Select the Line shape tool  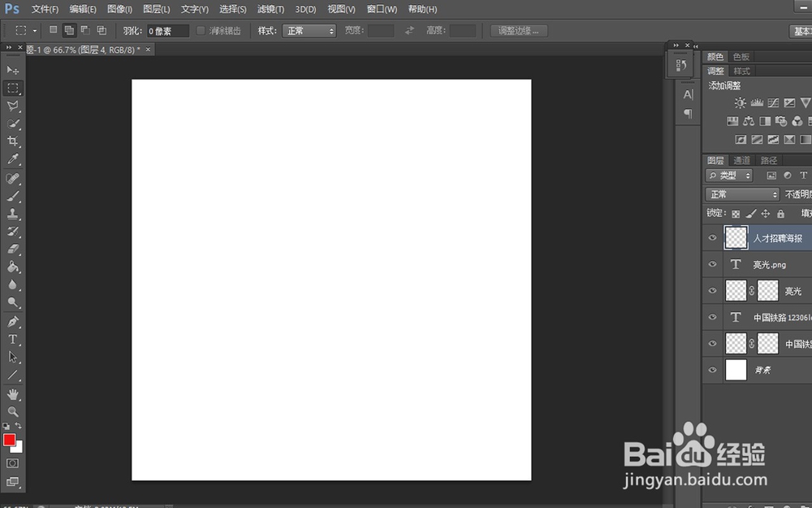12,374
